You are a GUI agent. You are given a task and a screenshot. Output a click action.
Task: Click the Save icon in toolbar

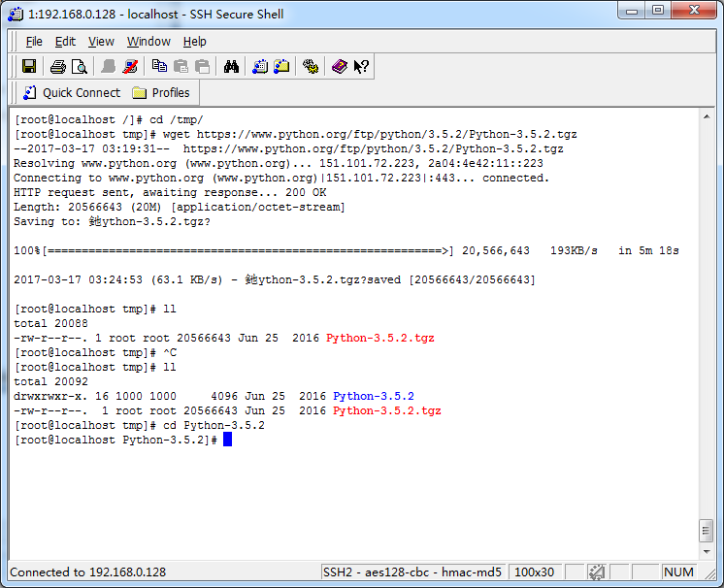[29, 66]
